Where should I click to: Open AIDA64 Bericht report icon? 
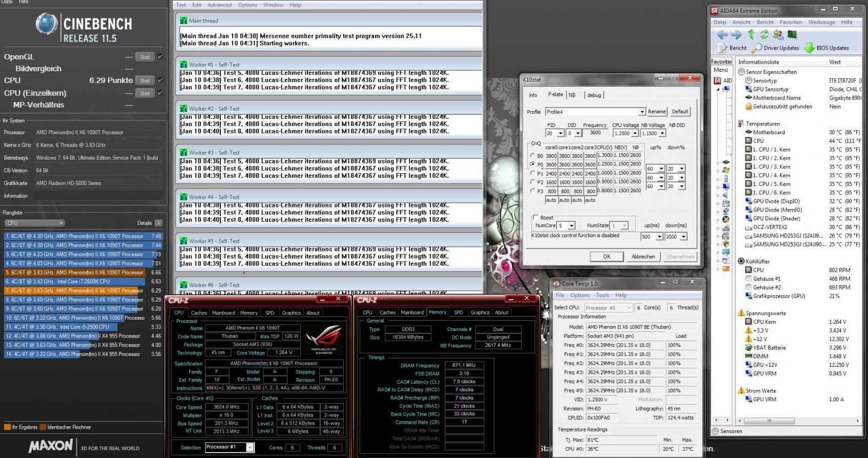click(x=722, y=48)
